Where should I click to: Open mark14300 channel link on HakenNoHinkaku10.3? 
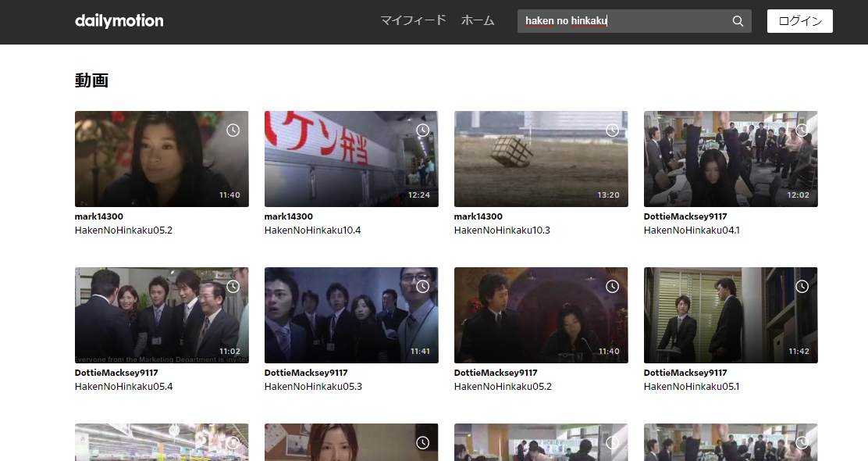pyautogui.click(x=478, y=216)
